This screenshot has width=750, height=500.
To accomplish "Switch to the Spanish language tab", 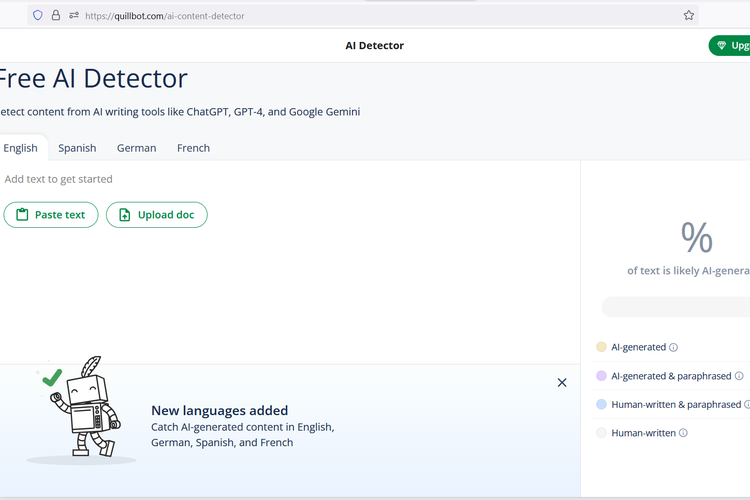I will 77,148.
